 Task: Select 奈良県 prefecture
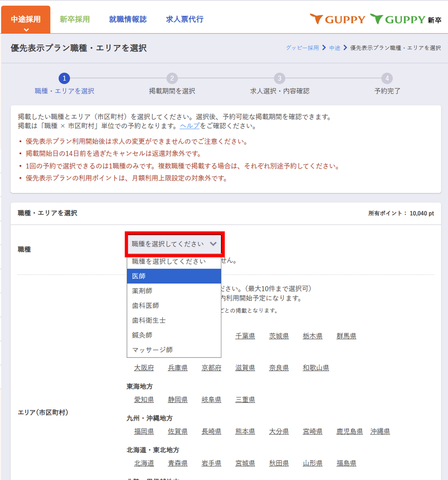point(279,368)
